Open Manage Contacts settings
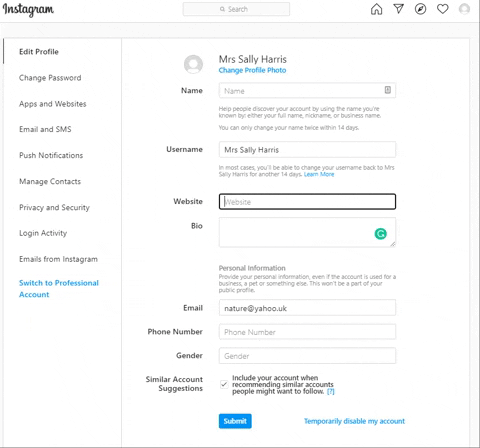The height and width of the screenshot is (448, 480). [50, 181]
